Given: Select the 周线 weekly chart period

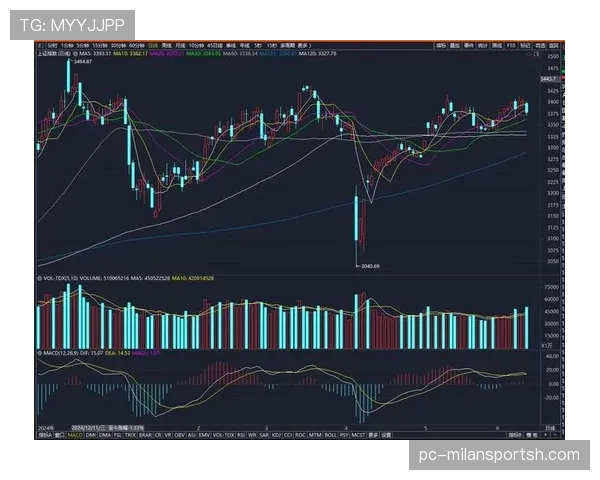Looking at the screenshot, I should [x=165, y=46].
